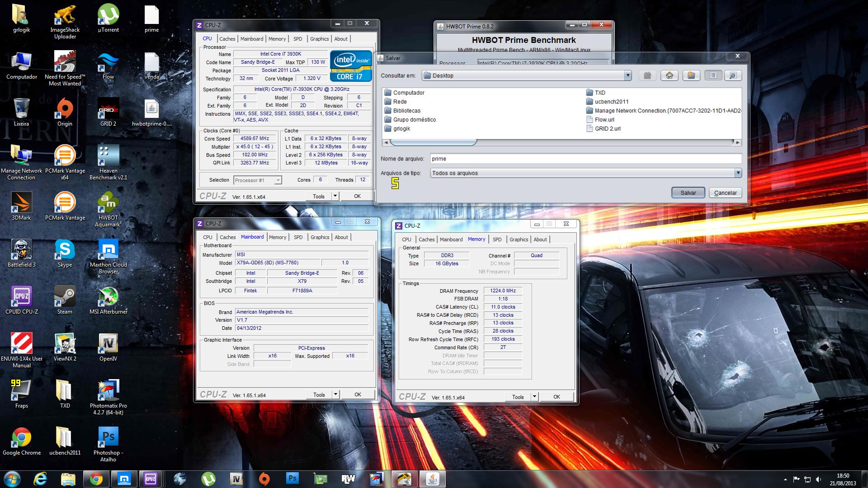Screen dimensions: 868x488
Task: Go up one folder level in Salvar dialog
Action: click(647, 75)
